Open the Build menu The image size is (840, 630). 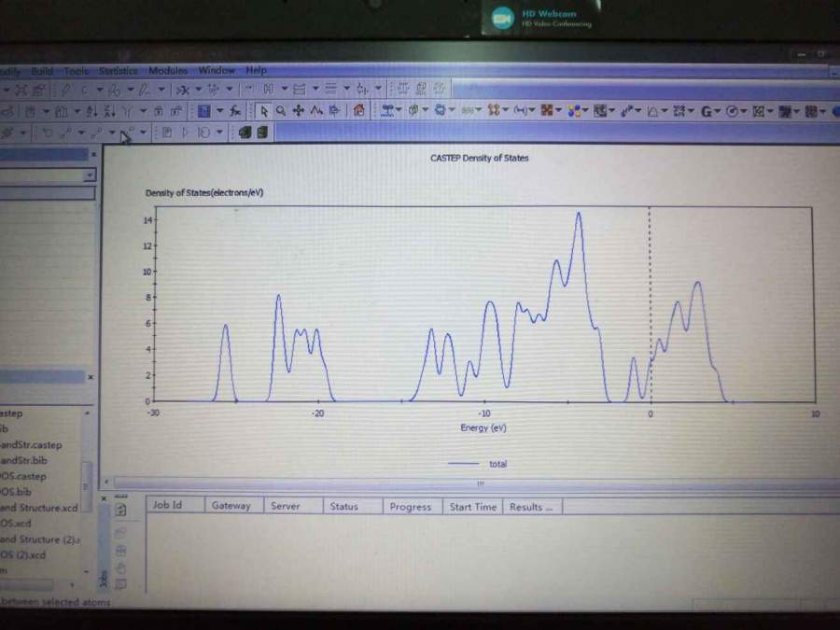pos(42,71)
